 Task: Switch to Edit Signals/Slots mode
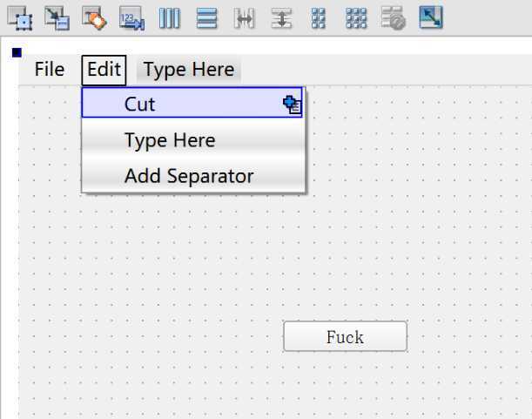[57, 18]
